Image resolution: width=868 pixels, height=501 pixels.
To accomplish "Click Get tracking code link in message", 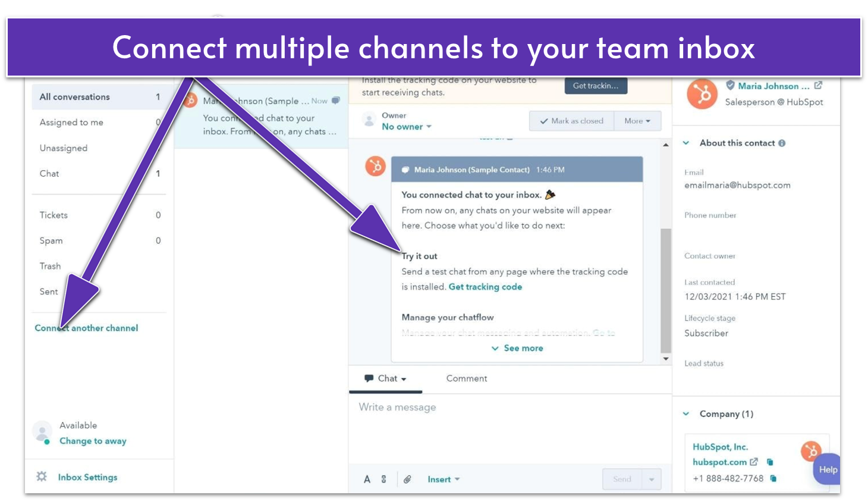I will [x=485, y=287].
